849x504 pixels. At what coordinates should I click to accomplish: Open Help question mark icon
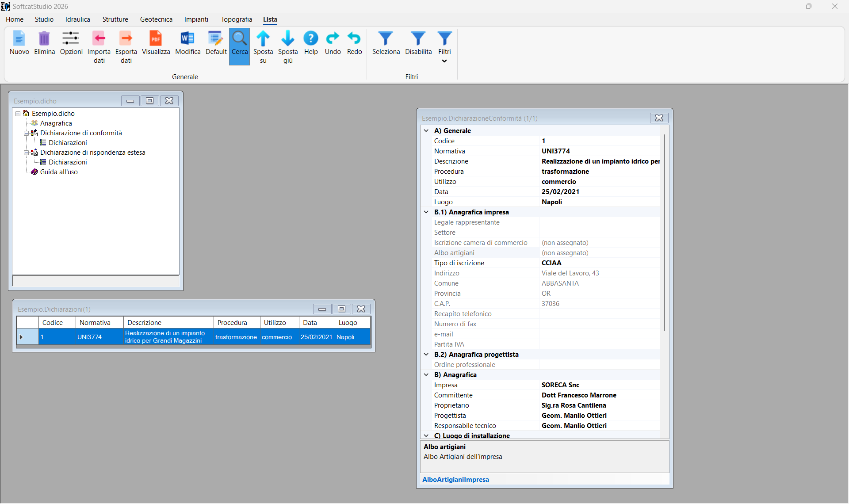[311, 38]
